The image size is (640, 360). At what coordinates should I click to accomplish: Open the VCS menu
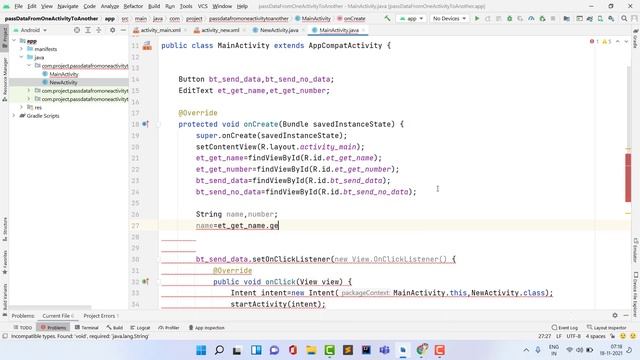202,6
